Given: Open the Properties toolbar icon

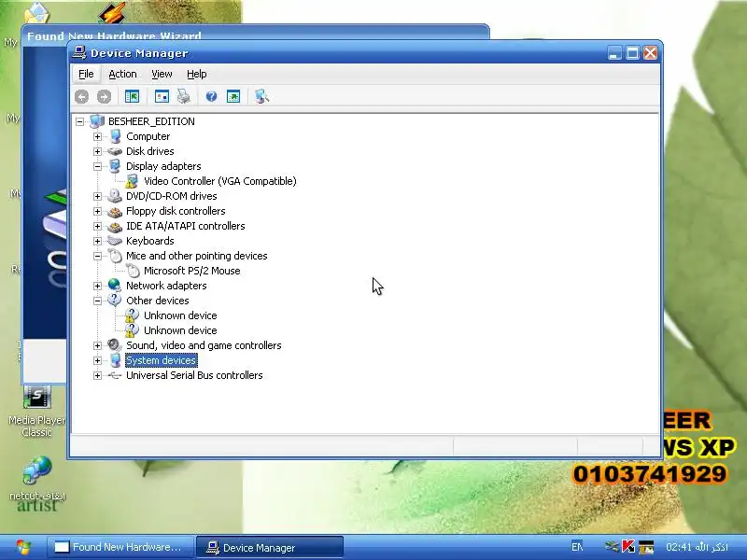Looking at the screenshot, I should (x=162, y=97).
